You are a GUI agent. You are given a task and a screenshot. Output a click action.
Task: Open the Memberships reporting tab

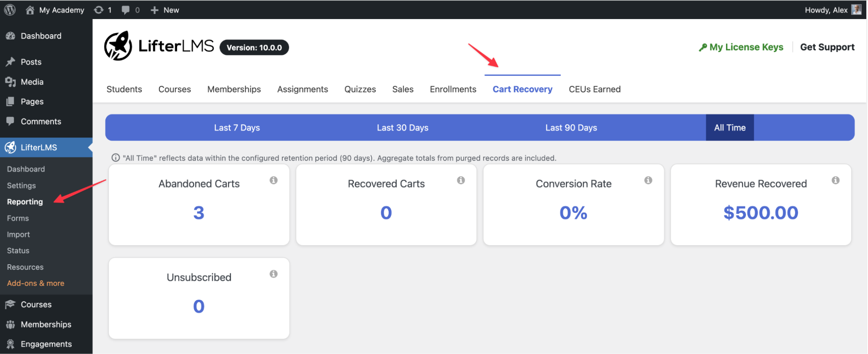[234, 89]
